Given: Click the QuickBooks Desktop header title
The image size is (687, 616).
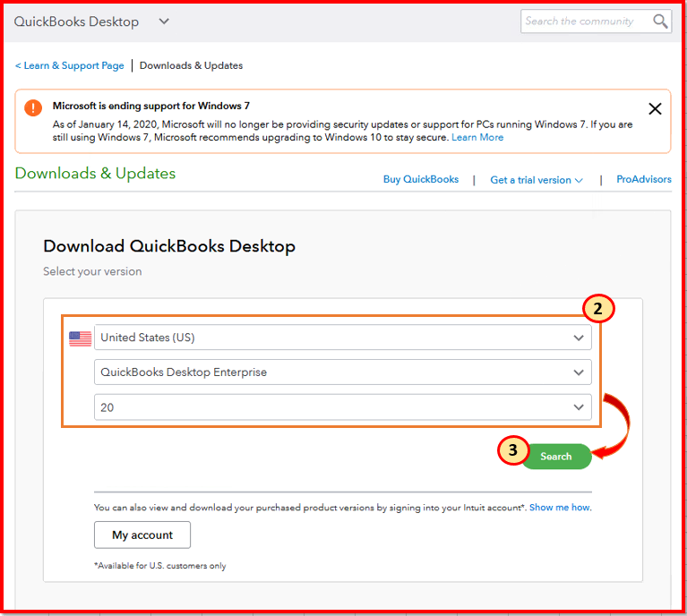Looking at the screenshot, I should click(x=76, y=21).
